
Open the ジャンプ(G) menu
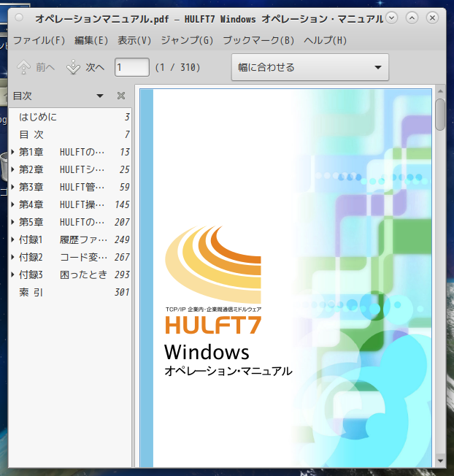pos(187,40)
